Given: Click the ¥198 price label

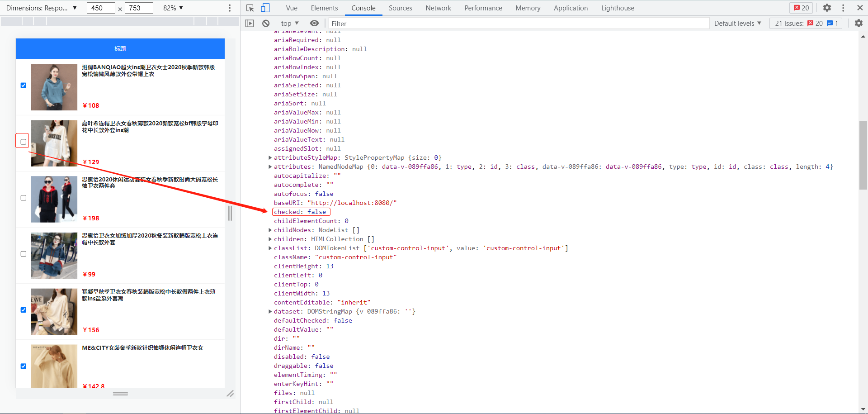Looking at the screenshot, I should pos(91,218).
